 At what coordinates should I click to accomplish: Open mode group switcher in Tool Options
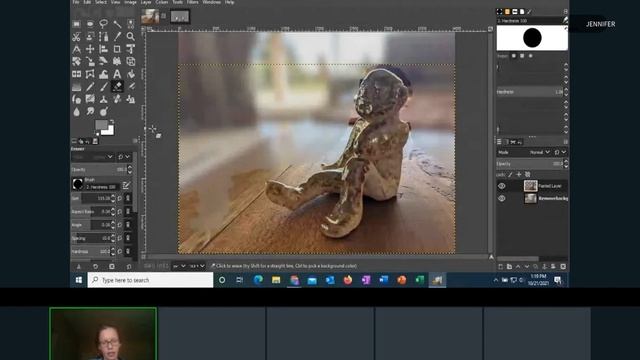[x=124, y=157]
